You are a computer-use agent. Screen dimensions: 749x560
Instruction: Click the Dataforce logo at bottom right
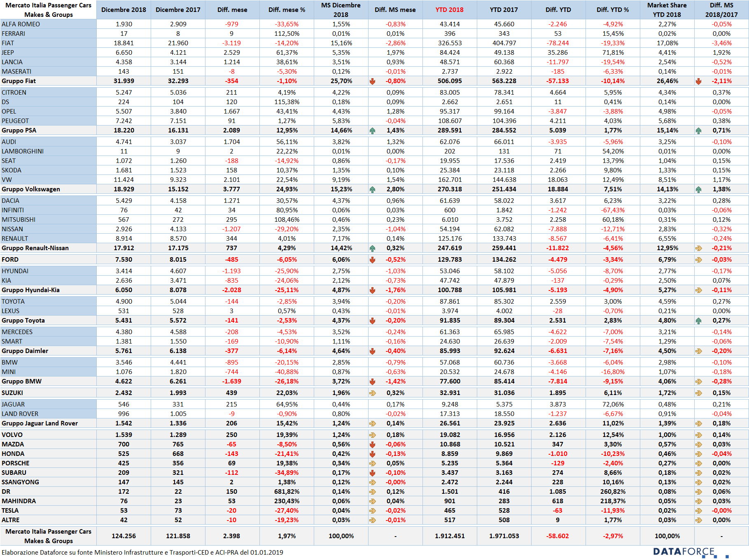coord(691,552)
